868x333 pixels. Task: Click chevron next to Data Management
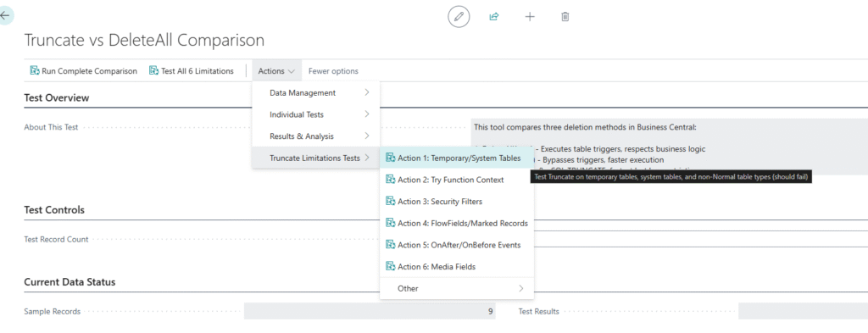pos(367,92)
